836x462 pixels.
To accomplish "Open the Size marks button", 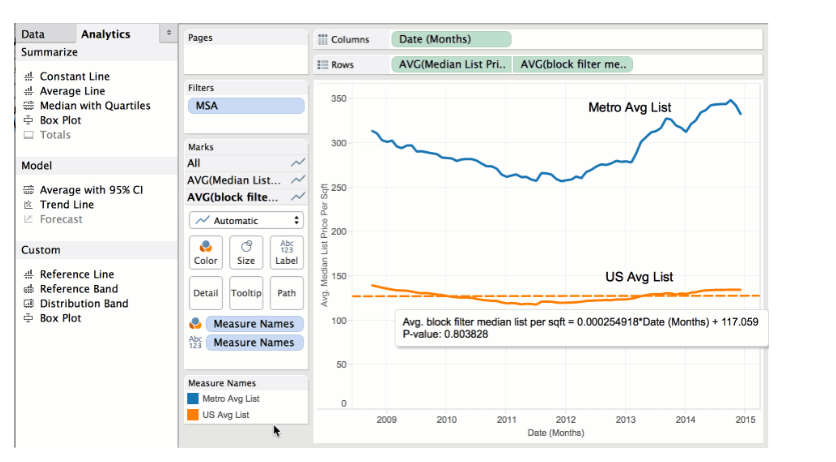I will tap(246, 253).
